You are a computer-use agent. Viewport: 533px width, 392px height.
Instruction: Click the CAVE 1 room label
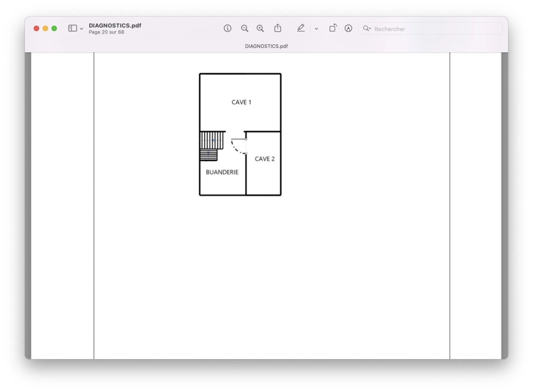pyautogui.click(x=241, y=102)
